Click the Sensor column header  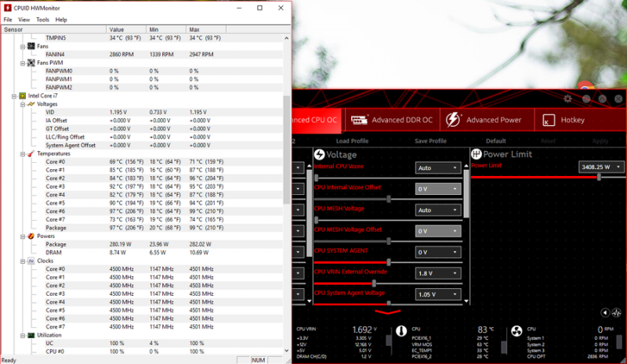tap(54, 30)
